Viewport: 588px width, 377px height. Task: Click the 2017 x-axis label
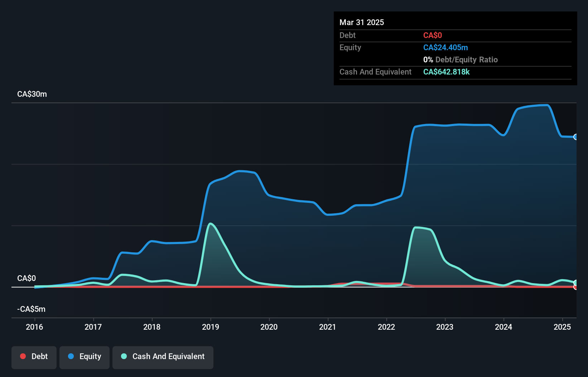pos(93,327)
